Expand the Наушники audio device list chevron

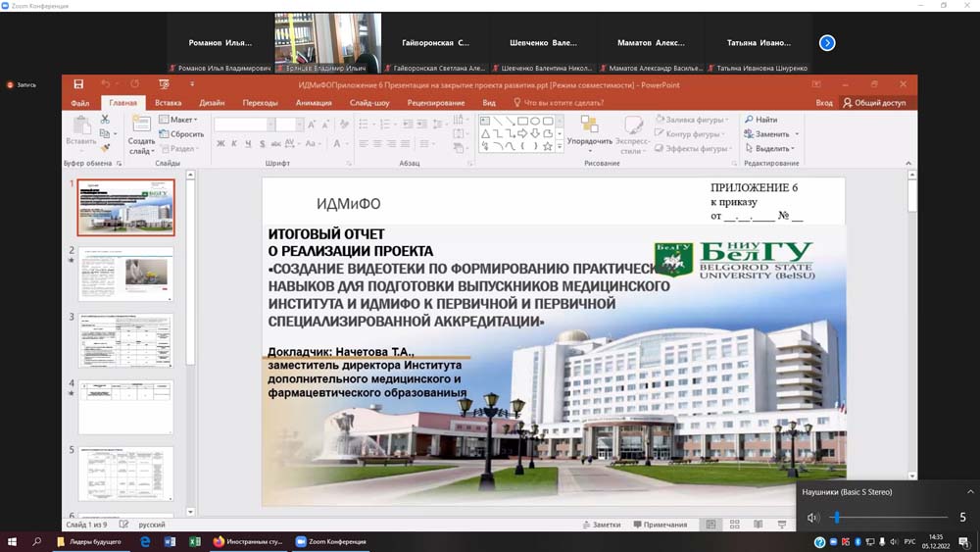(x=970, y=492)
